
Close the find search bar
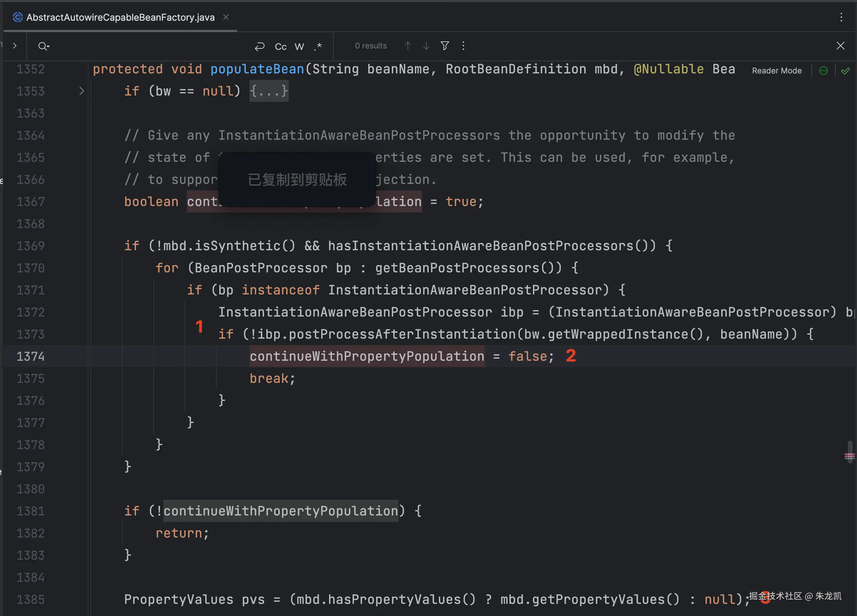pyautogui.click(x=840, y=46)
